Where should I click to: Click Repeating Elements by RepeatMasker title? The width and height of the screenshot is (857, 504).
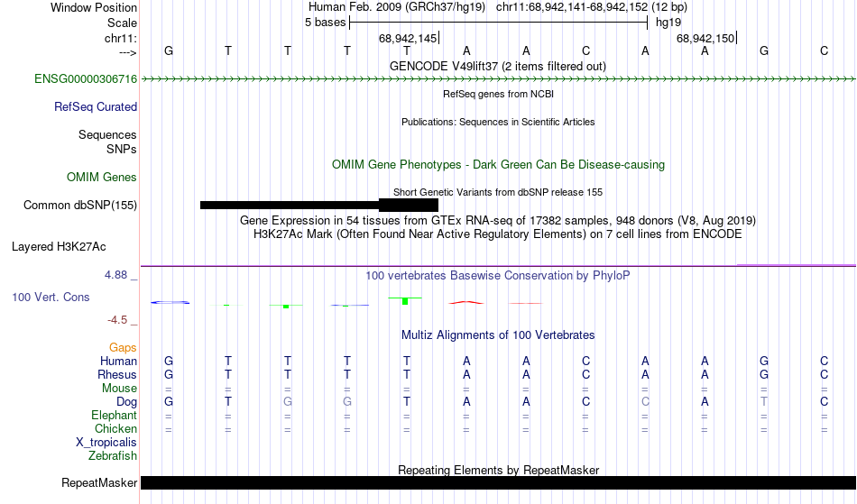coord(499,470)
